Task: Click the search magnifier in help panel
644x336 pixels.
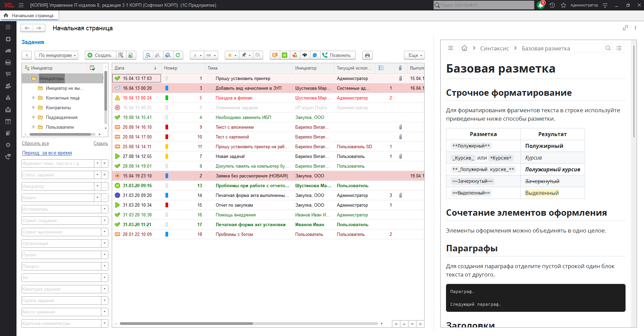Action: 608,48
